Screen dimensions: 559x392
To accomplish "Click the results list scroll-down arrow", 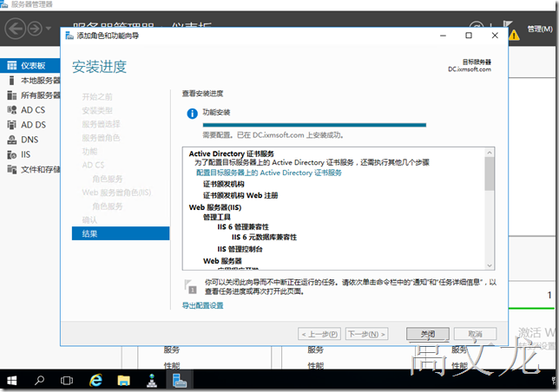I will pos(490,265).
